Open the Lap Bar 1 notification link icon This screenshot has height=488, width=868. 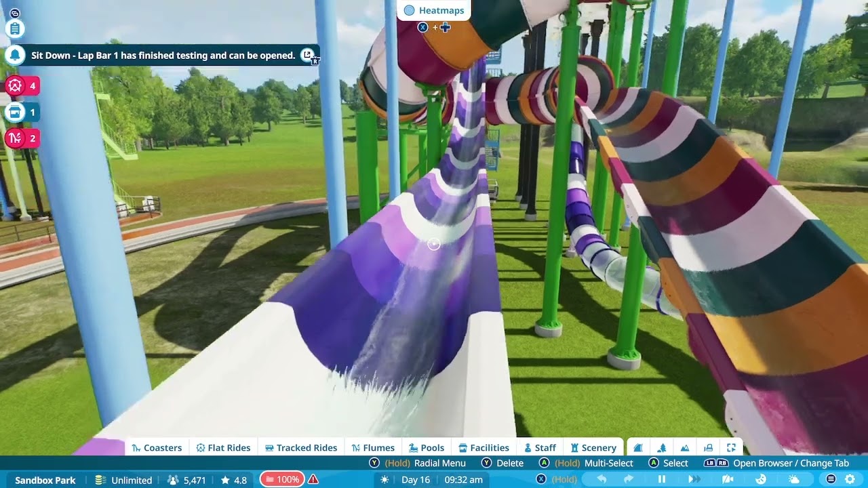pos(307,55)
